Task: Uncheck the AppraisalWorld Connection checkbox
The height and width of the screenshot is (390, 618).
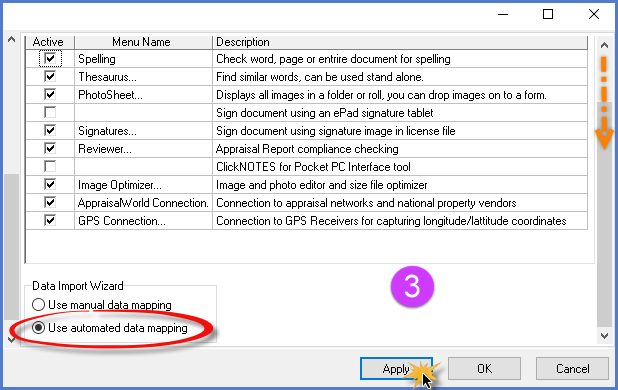Action: coord(50,202)
